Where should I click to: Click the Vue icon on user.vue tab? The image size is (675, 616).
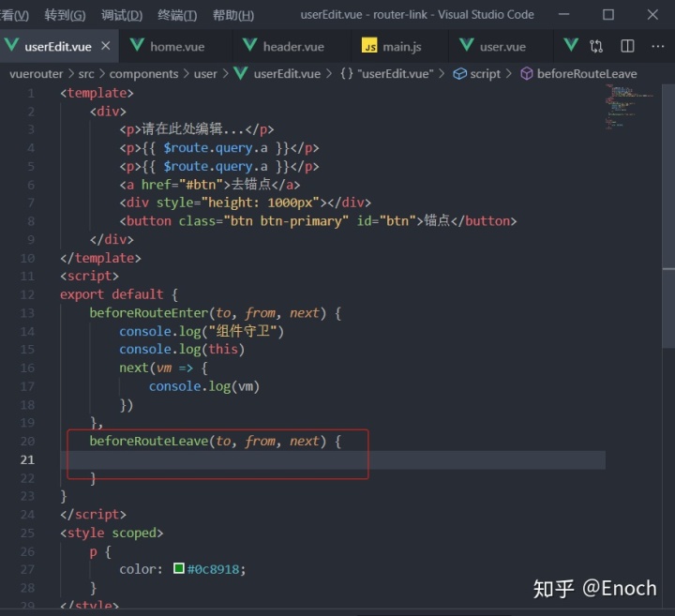point(466,45)
